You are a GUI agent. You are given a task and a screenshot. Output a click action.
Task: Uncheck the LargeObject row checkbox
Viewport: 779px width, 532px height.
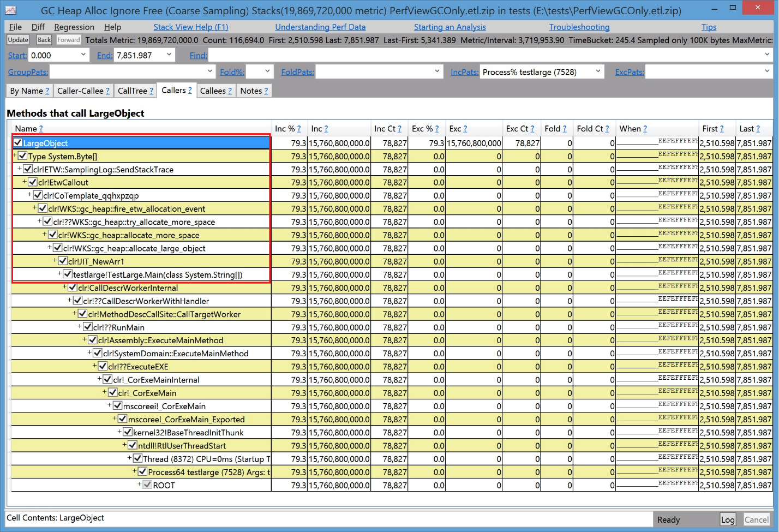[18, 143]
